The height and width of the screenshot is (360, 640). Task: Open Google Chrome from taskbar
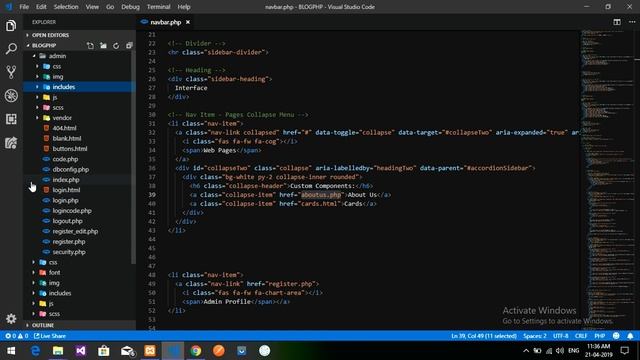[x=196, y=351]
